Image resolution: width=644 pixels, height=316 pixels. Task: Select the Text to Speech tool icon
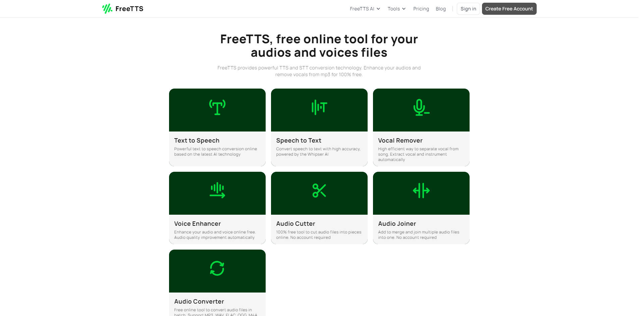click(x=217, y=107)
